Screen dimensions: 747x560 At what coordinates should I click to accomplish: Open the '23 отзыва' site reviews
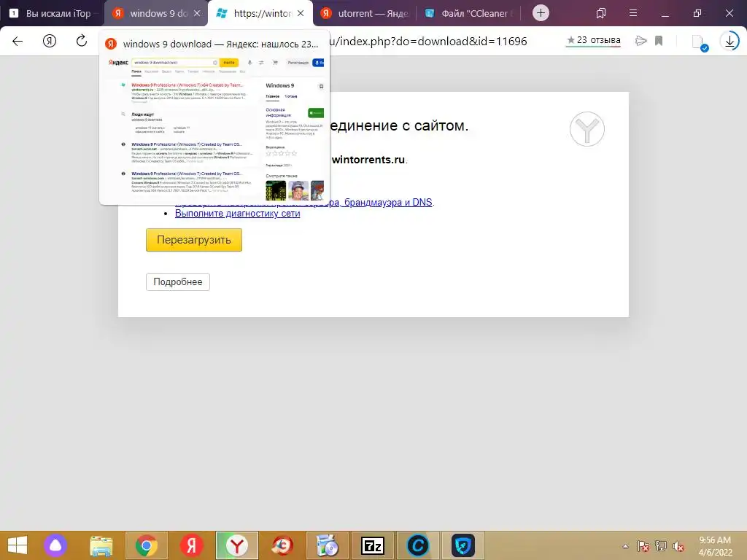(x=594, y=41)
